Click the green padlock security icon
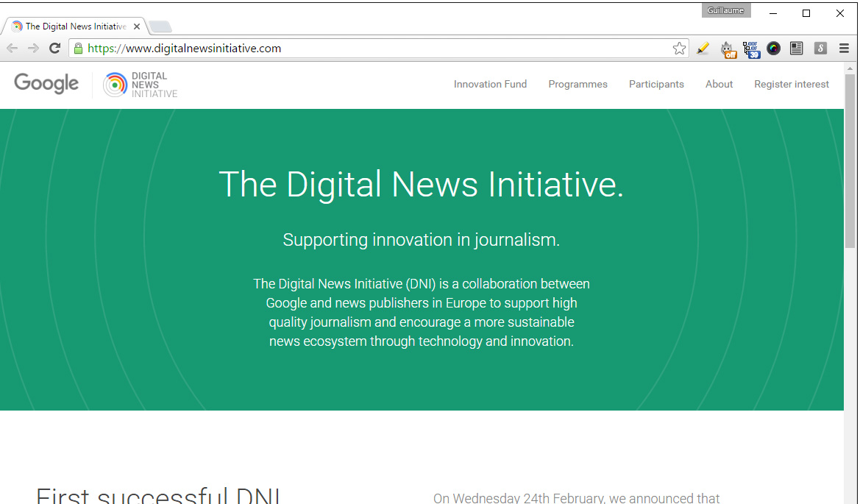The width and height of the screenshot is (860, 504). (79, 49)
